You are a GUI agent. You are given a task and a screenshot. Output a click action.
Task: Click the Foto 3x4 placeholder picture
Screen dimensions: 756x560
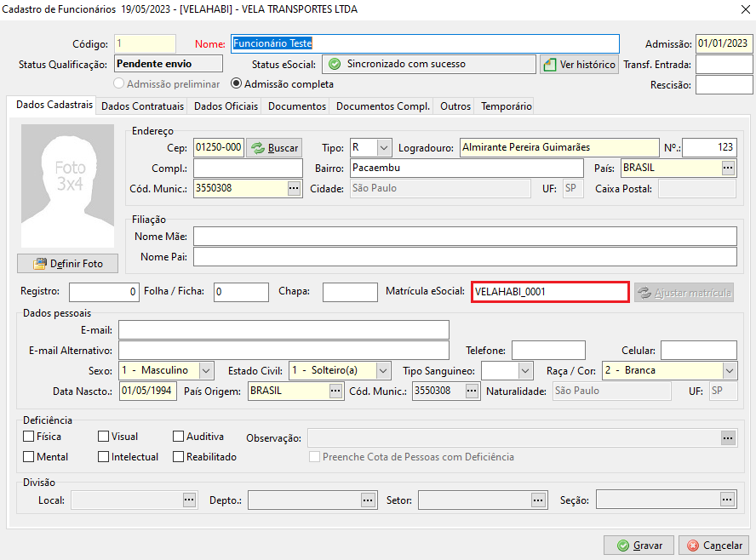pyautogui.click(x=67, y=186)
